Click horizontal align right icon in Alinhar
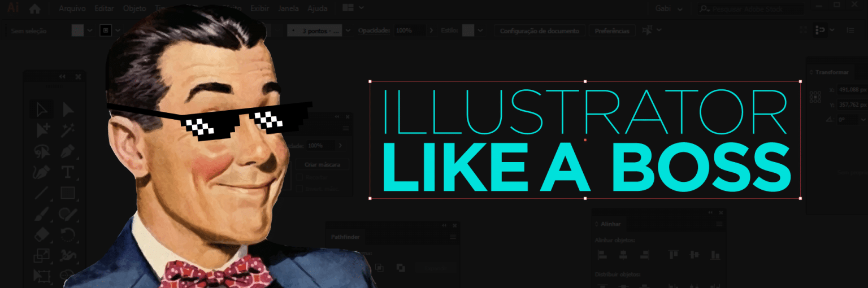 pyautogui.click(x=644, y=255)
